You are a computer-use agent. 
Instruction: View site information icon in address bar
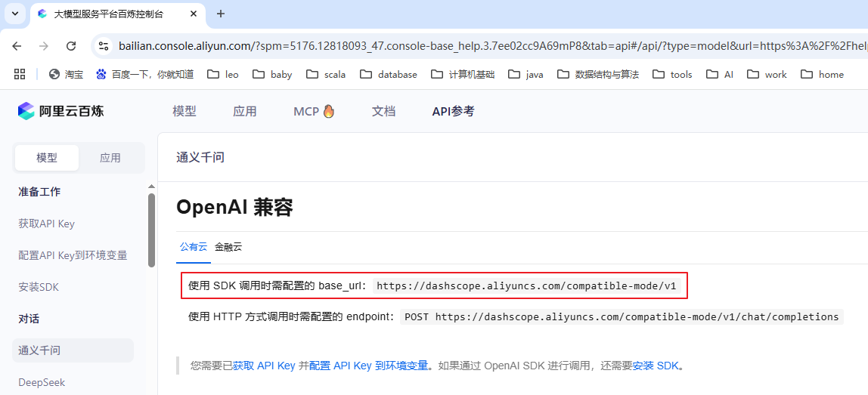(x=103, y=47)
